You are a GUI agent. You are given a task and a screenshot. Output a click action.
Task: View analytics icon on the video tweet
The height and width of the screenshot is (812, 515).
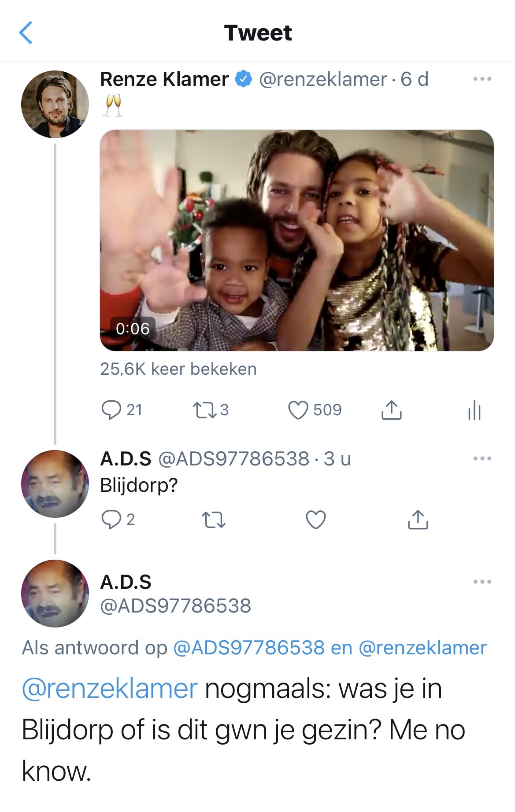[474, 410]
